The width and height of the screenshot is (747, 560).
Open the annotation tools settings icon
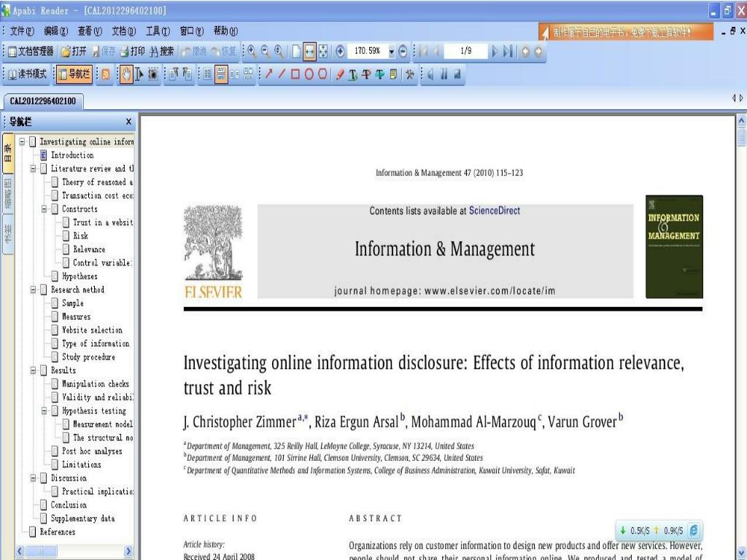tap(409, 74)
